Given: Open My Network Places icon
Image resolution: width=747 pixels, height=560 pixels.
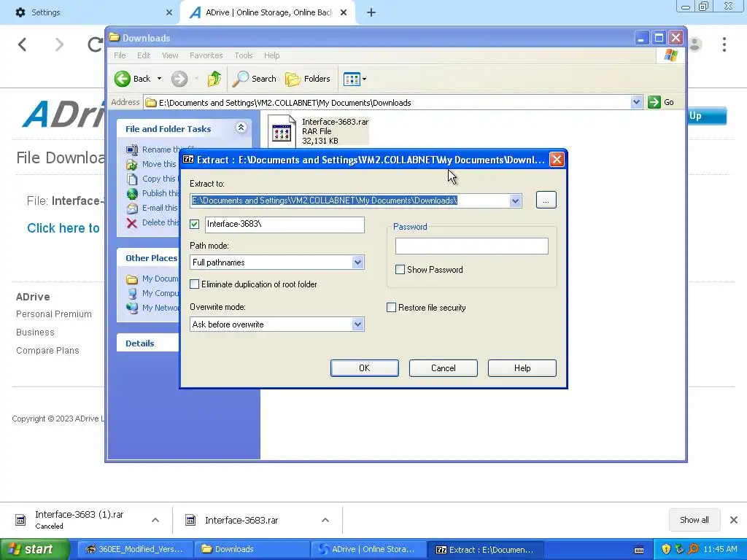Looking at the screenshot, I should click(x=132, y=308).
